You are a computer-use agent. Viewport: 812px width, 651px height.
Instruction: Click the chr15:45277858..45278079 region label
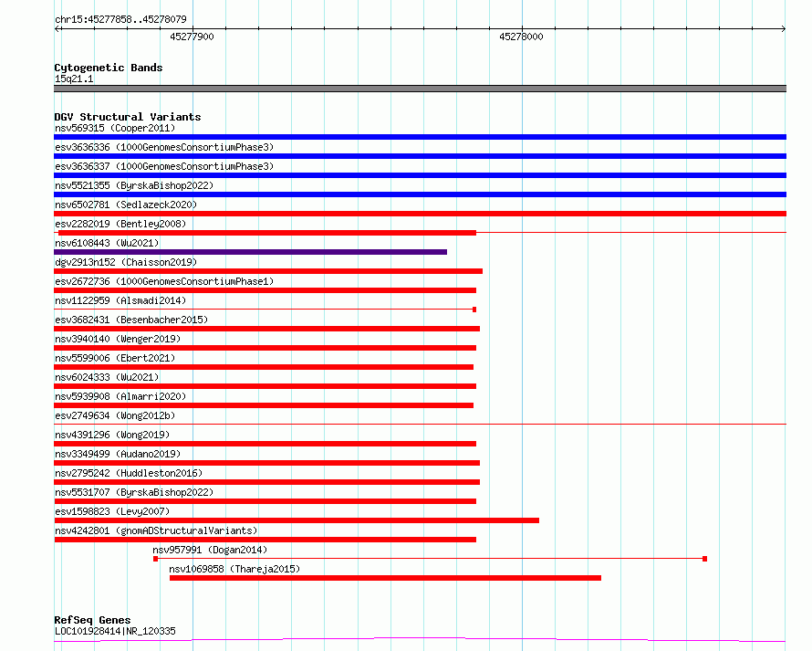[x=120, y=19]
